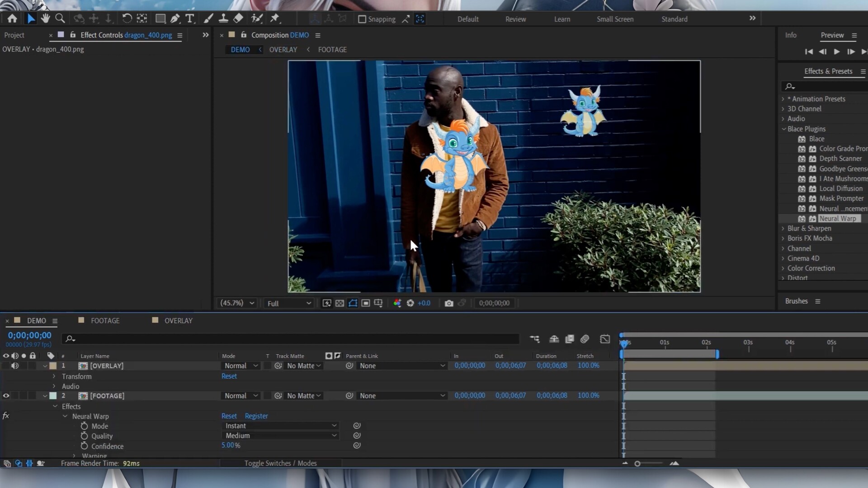Hide the FOOTAGE layer eye
868x488 pixels.
point(6,396)
